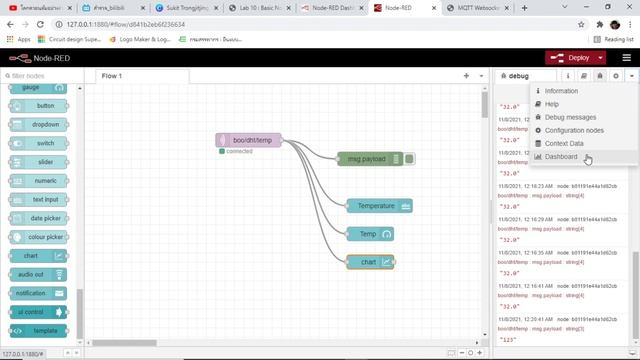Select the boo/dht/temp MQTT node
The height and width of the screenshot is (360, 640).
click(x=249, y=140)
